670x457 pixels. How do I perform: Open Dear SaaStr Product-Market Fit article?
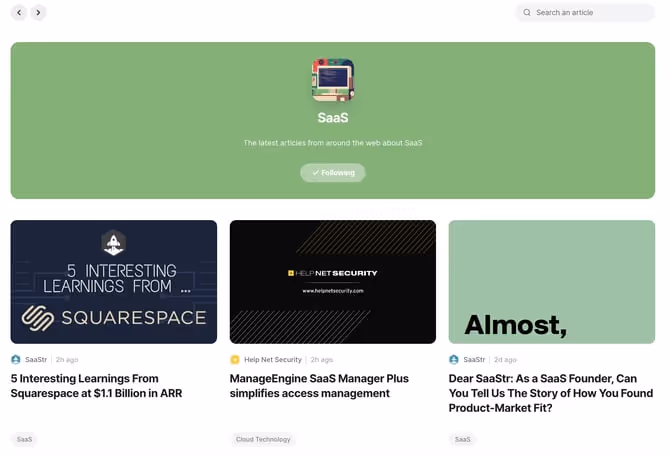point(551,393)
